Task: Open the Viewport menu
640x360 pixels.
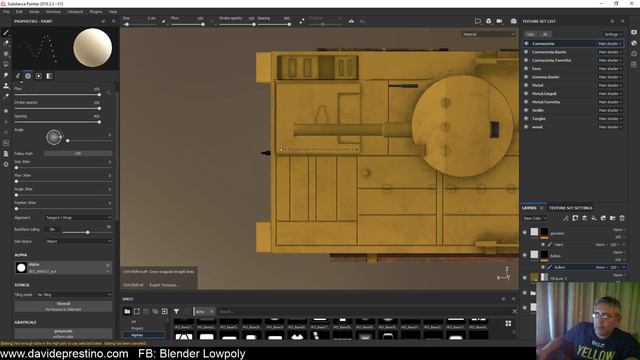Action: 75,12
